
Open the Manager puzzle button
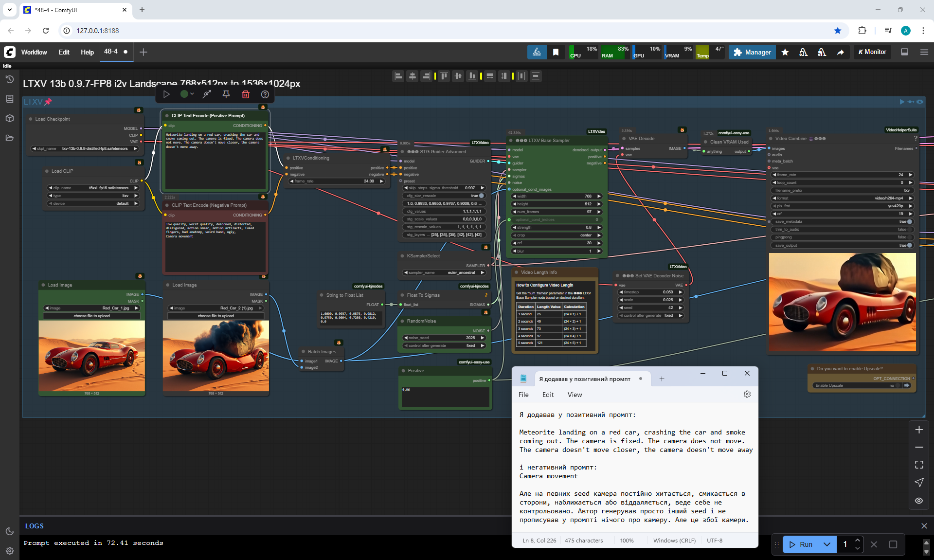pyautogui.click(x=752, y=52)
